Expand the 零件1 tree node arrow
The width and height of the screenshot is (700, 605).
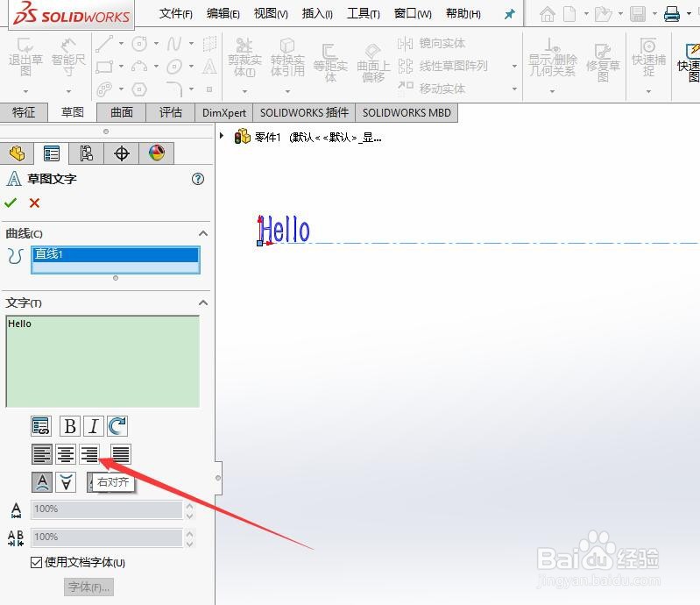click(222, 135)
